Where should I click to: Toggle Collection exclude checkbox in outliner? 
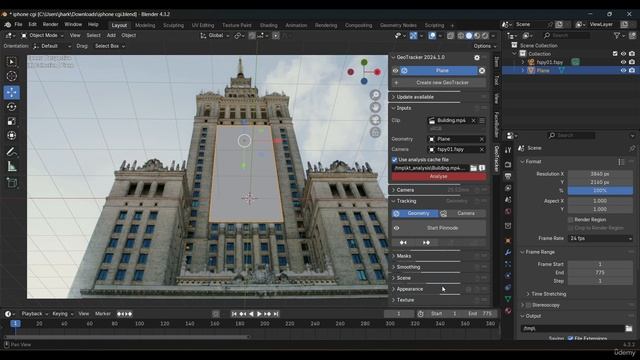pyautogui.click(x=615, y=54)
